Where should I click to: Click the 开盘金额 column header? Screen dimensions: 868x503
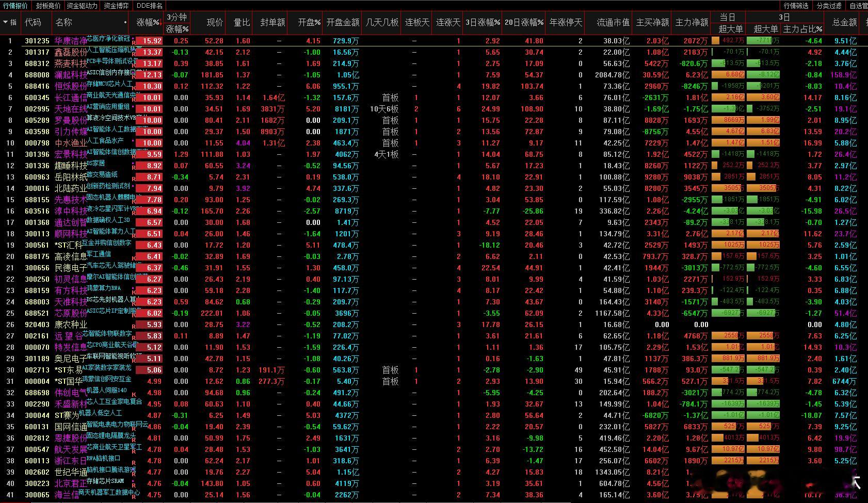point(343,22)
